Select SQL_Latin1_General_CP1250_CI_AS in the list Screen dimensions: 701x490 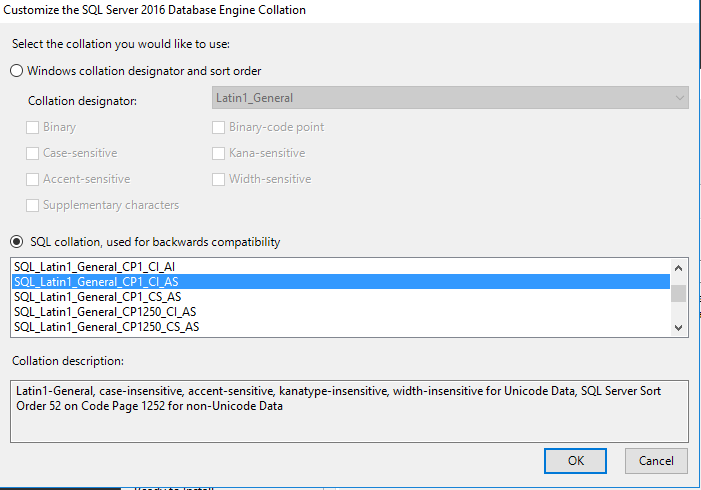point(341,312)
